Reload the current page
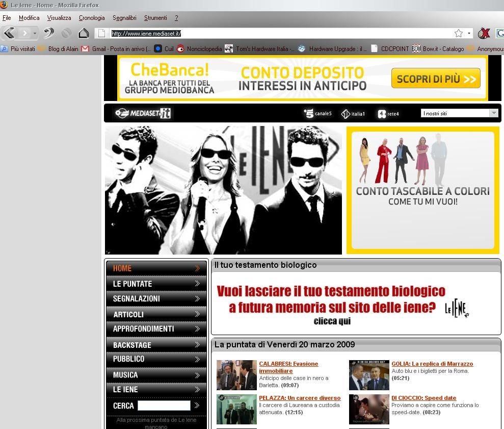Screen dimensions: 504x429 (49, 33)
